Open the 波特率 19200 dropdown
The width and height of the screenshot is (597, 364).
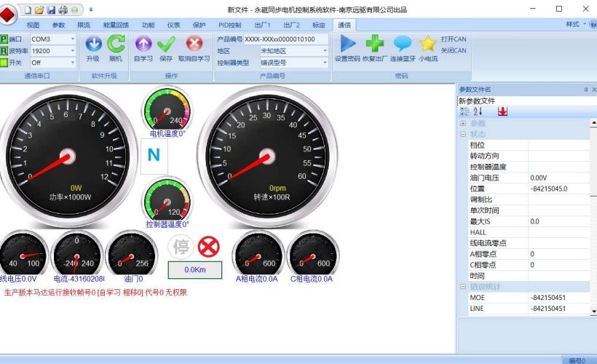pyautogui.click(x=72, y=51)
